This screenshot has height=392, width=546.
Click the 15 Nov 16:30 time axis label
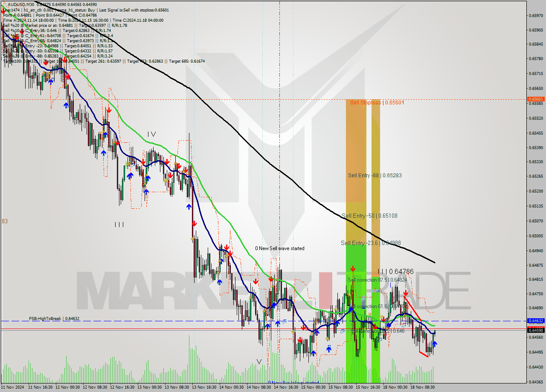(369, 387)
